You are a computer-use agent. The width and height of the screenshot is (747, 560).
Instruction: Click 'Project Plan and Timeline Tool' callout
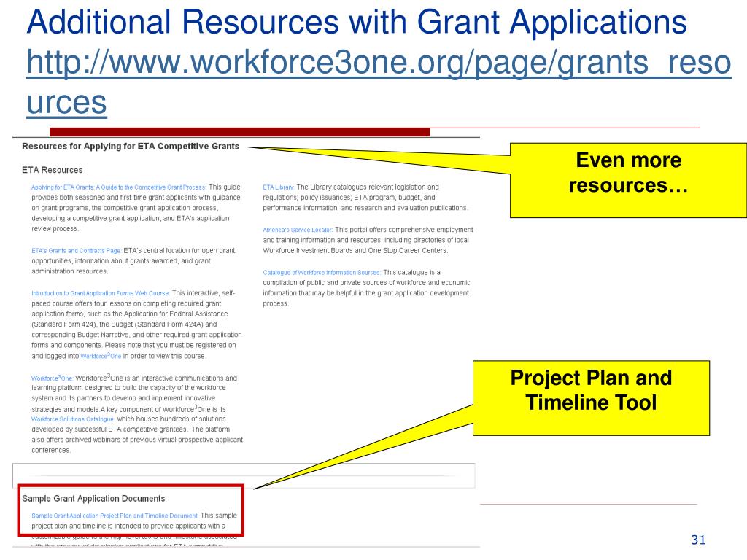pos(591,398)
